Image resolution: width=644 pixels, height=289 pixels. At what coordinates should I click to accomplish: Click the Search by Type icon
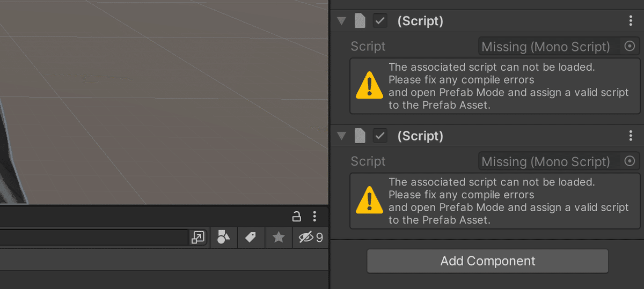[223, 237]
